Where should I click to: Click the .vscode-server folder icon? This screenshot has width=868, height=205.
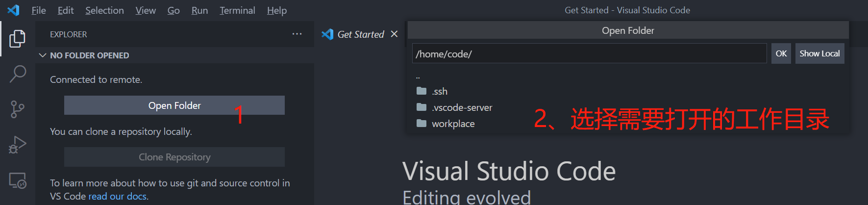422,107
